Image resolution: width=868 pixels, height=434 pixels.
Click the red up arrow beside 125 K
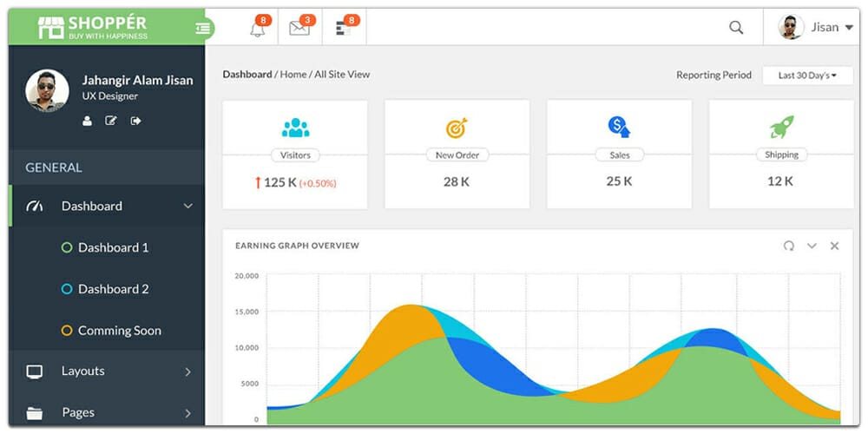(x=258, y=182)
